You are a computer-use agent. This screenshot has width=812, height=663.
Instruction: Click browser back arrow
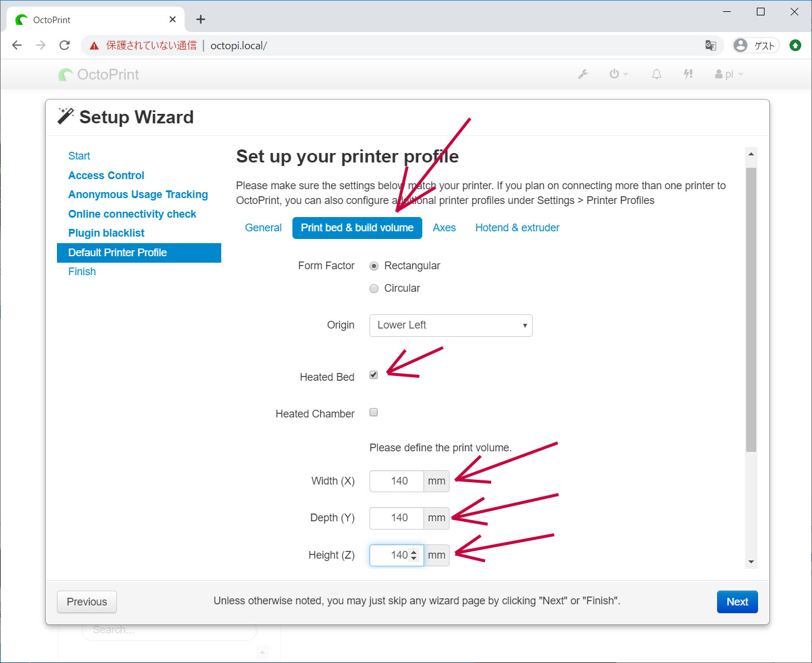(17, 45)
